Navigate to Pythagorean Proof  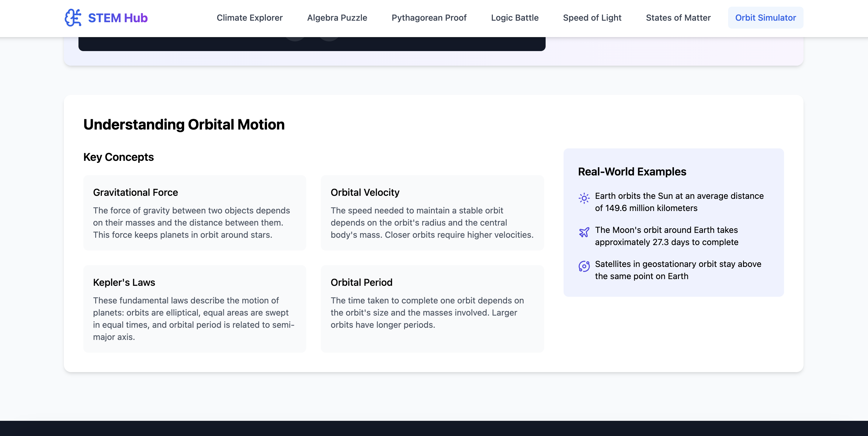point(429,18)
